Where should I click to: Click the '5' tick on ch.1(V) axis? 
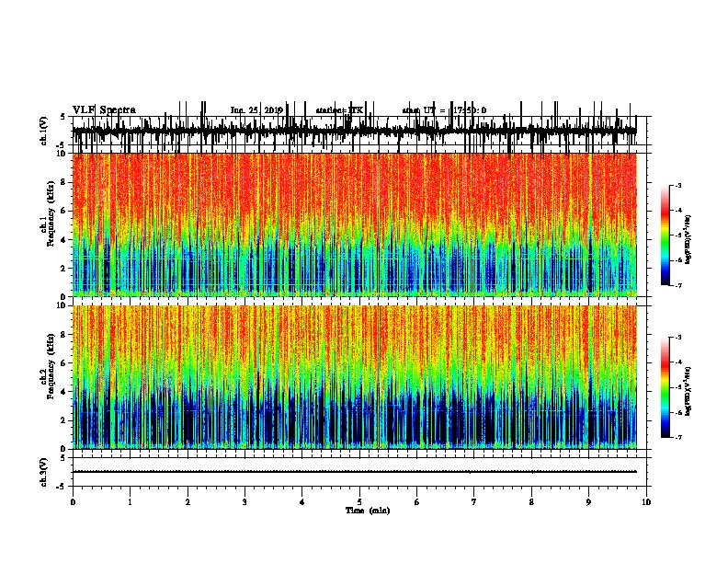tap(63, 117)
